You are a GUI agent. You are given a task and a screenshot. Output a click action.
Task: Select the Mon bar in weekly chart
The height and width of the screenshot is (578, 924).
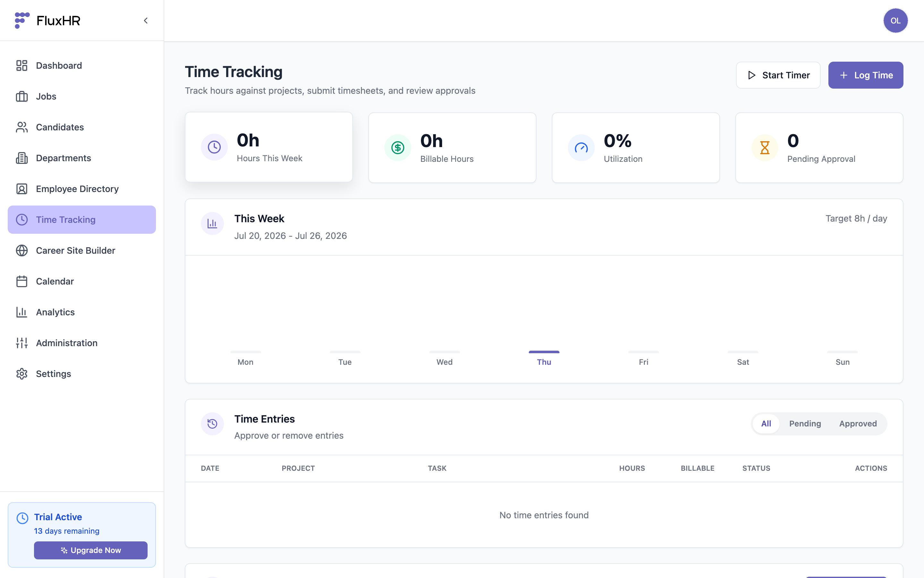click(245, 352)
